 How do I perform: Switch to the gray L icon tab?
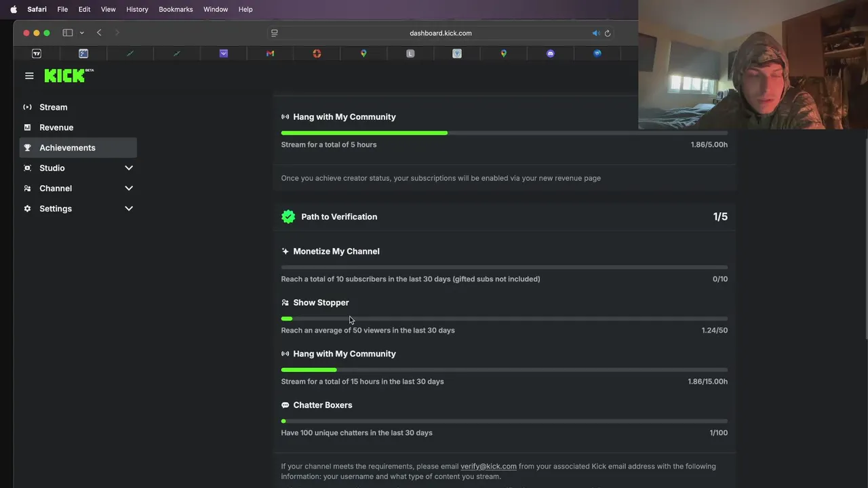[x=410, y=54]
